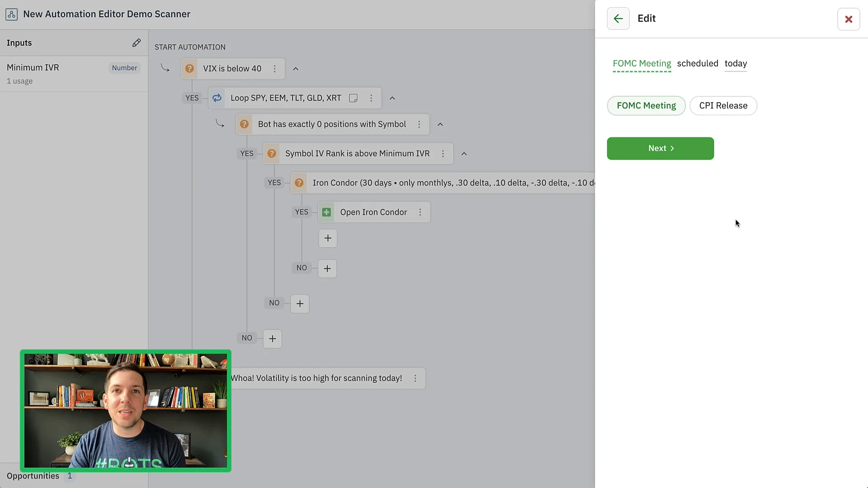The image size is (868, 488).
Task: Collapse the Symbol IV Rank branch
Action: click(x=464, y=154)
